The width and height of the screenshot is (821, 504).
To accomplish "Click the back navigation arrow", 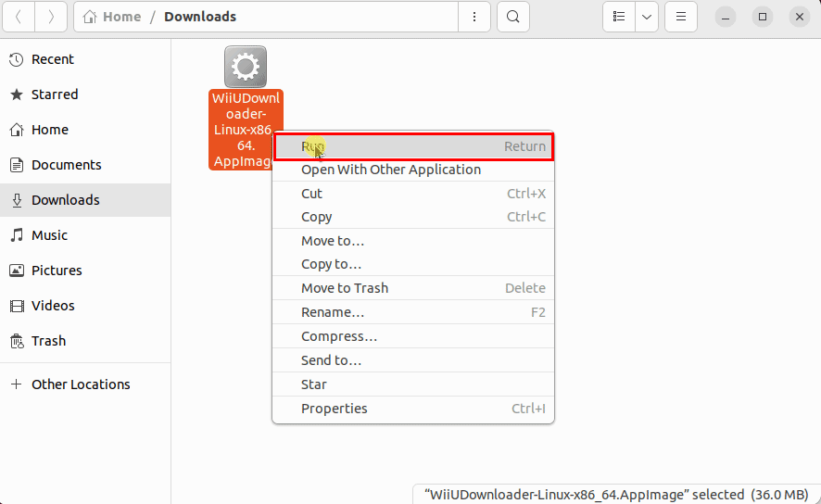I will click(x=20, y=17).
